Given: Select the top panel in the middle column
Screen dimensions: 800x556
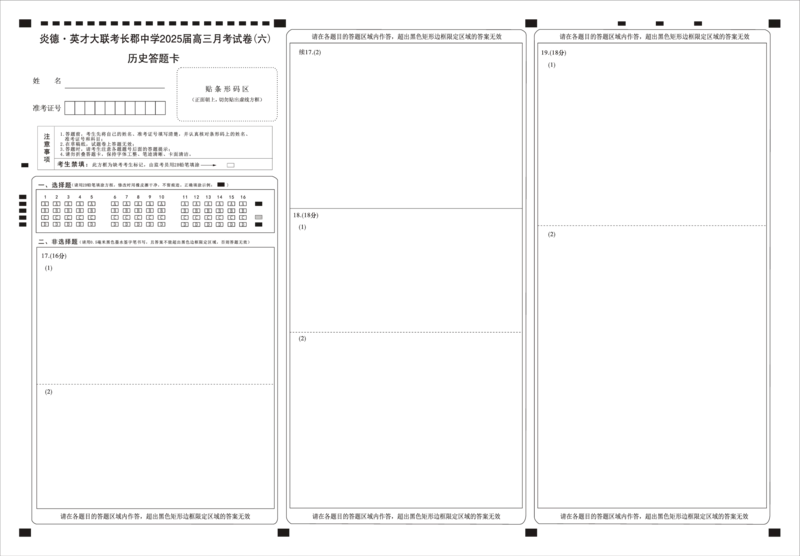Looking at the screenshot, I should 408,125.
